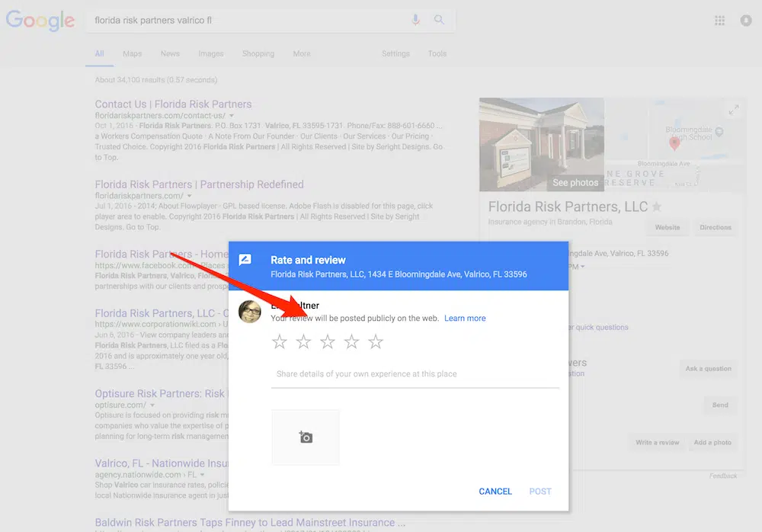Rate four stars
The height and width of the screenshot is (532, 762).
coord(351,342)
